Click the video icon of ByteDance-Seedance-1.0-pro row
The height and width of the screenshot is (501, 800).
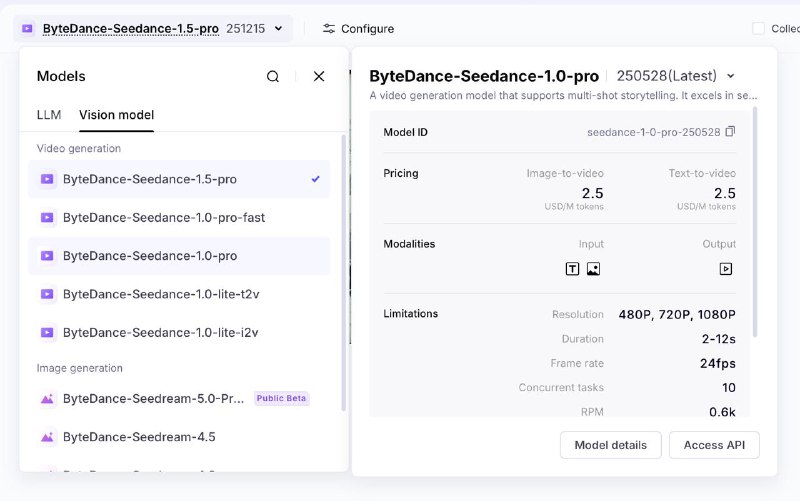coord(47,256)
